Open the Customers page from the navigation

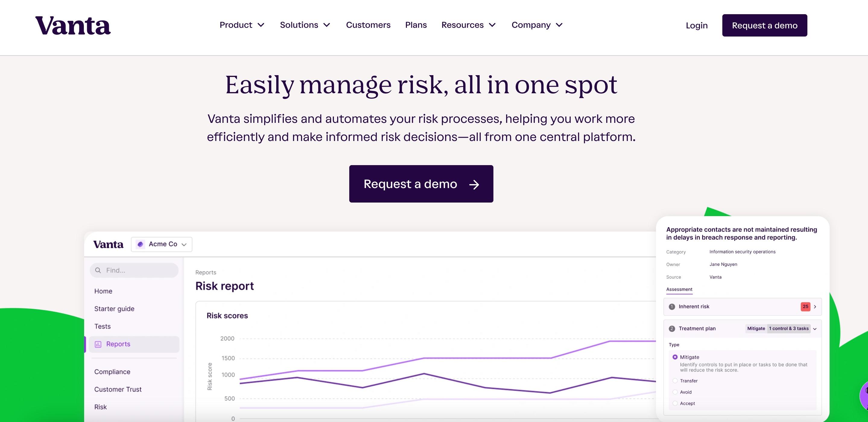coord(368,25)
